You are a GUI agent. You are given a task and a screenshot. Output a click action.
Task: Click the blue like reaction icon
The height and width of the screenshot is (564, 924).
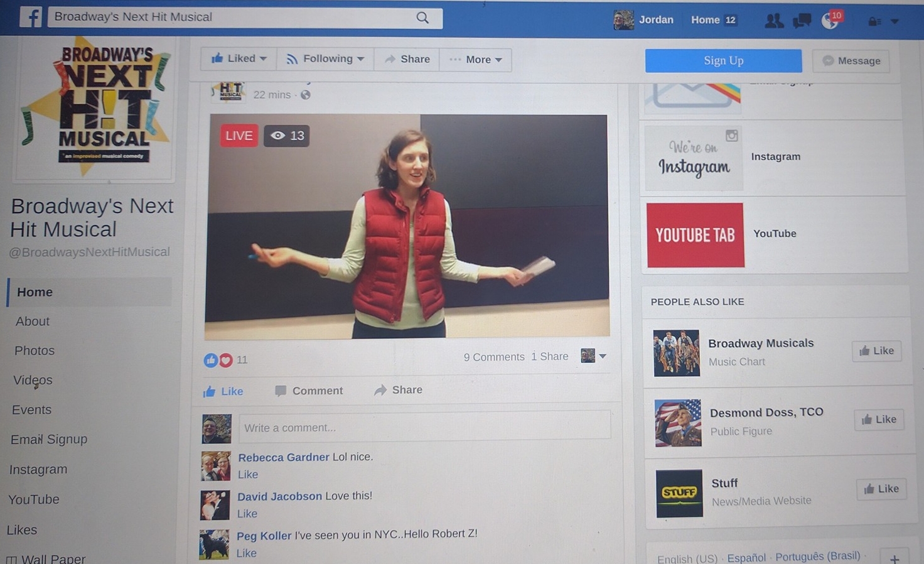(210, 360)
